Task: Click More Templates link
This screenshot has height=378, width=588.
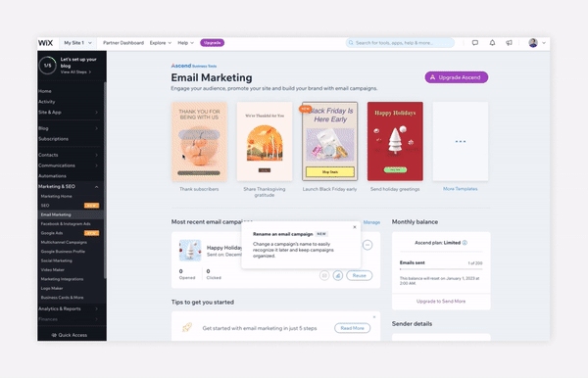Action: (x=461, y=189)
